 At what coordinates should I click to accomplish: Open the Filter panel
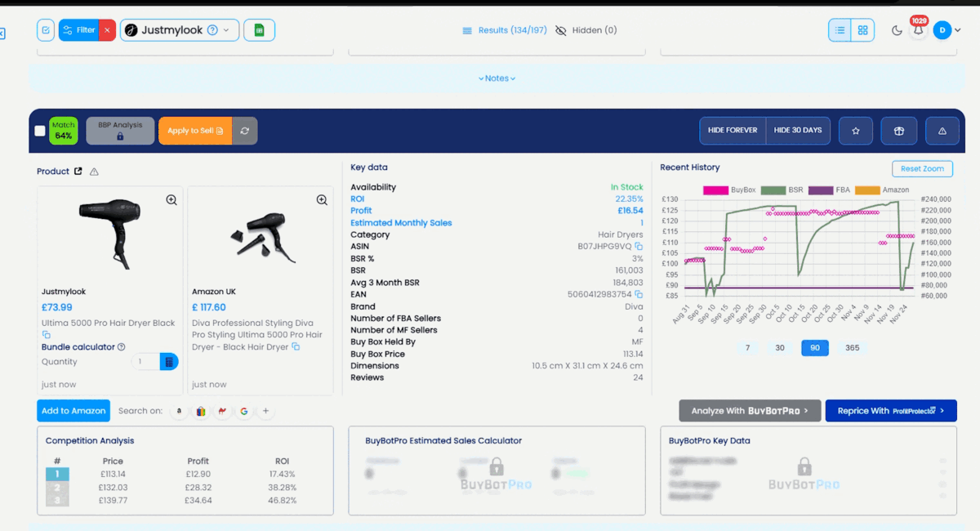tap(78, 30)
